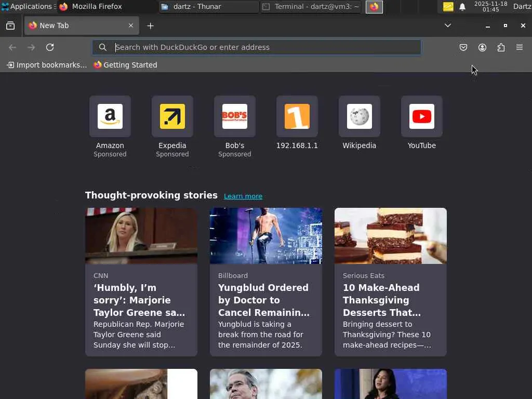Read 'Humbly, I'm sorry' CNN headline

pos(139,300)
